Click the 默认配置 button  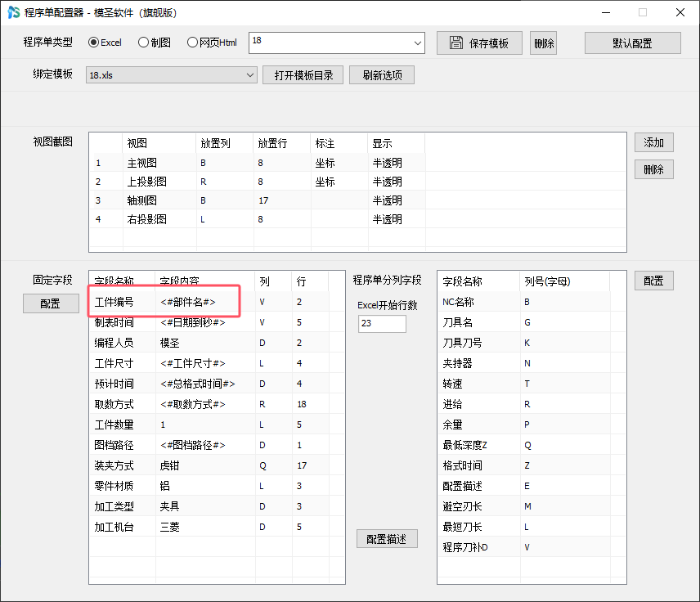[x=633, y=43]
